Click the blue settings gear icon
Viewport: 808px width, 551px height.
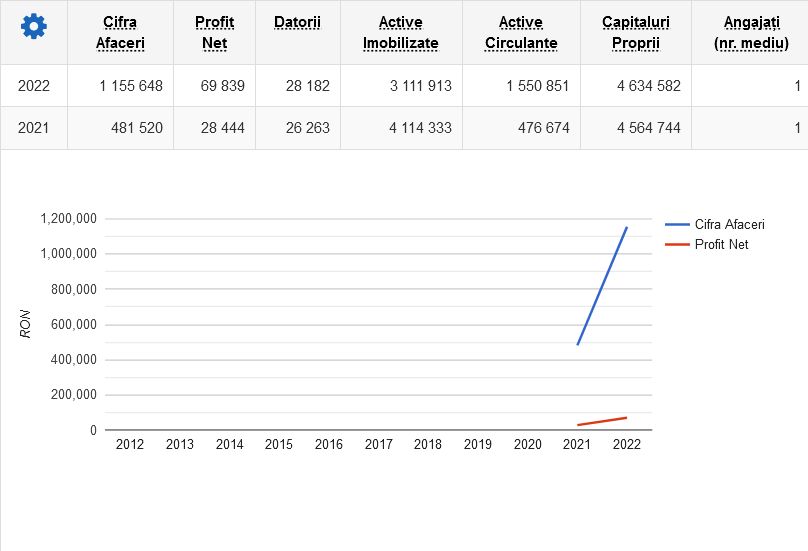pos(34,28)
